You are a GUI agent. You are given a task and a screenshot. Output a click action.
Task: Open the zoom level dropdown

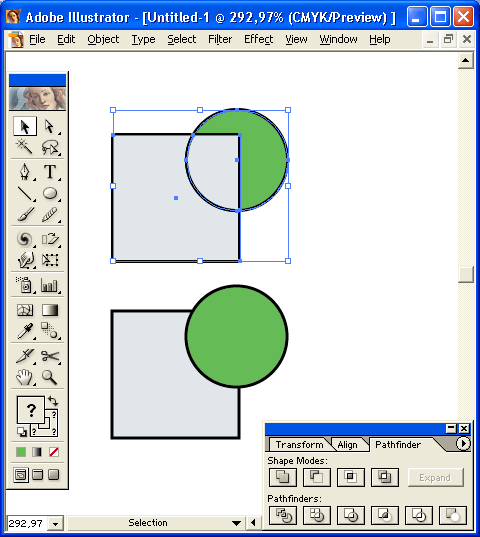[x=55, y=524]
